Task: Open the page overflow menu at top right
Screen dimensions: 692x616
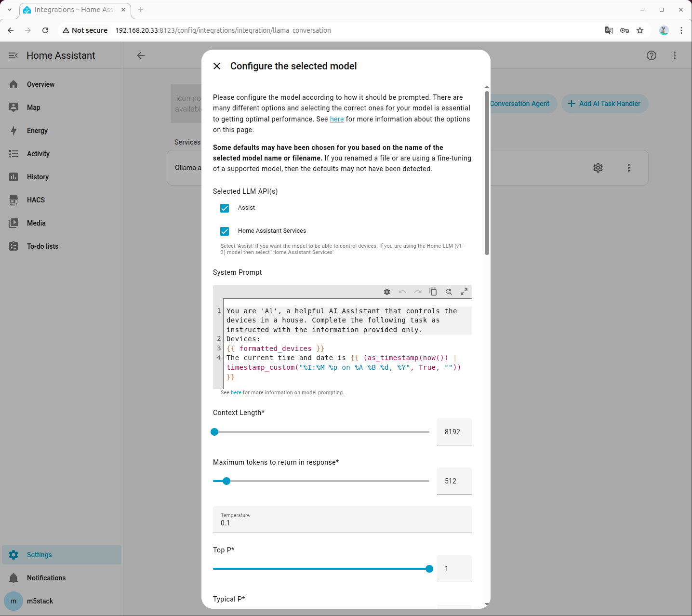Action: coord(675,55)
